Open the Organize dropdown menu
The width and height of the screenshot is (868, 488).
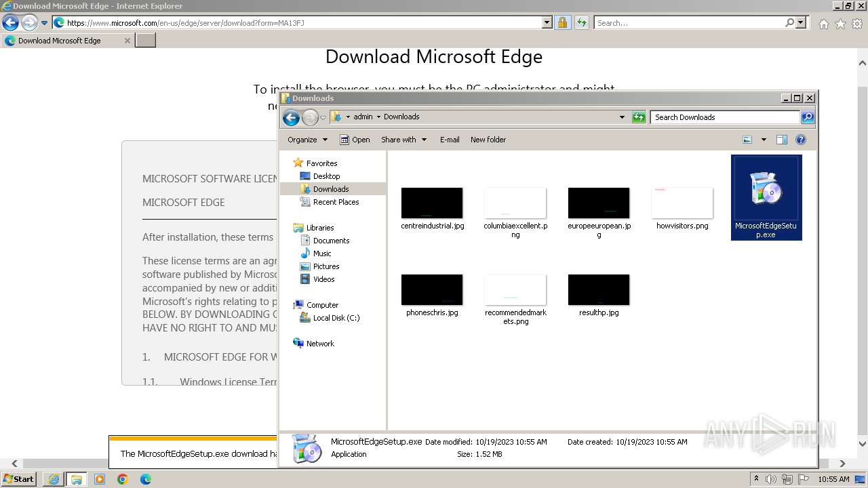click(x=307, y=140)
